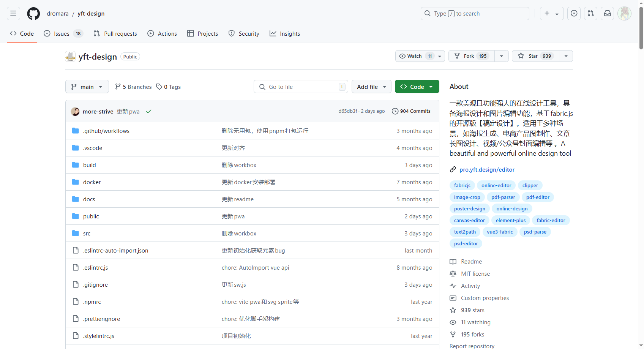644x349 pixels.
Task: Open the 904 Commits history link
Action: 411,111
